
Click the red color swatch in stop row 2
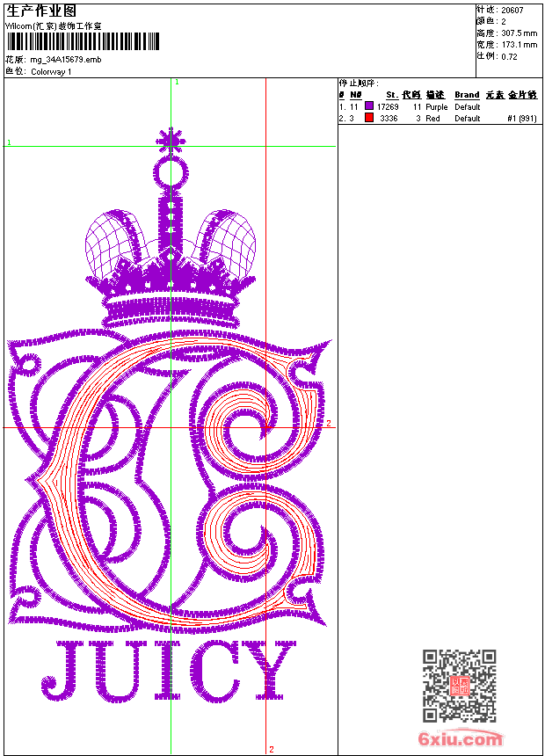[369, 118]
